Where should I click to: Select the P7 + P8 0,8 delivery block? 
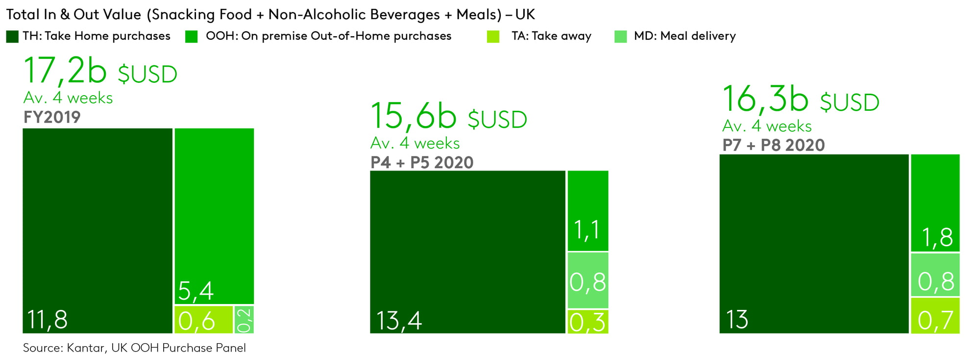pyautogui.click(x=935, y=275)
